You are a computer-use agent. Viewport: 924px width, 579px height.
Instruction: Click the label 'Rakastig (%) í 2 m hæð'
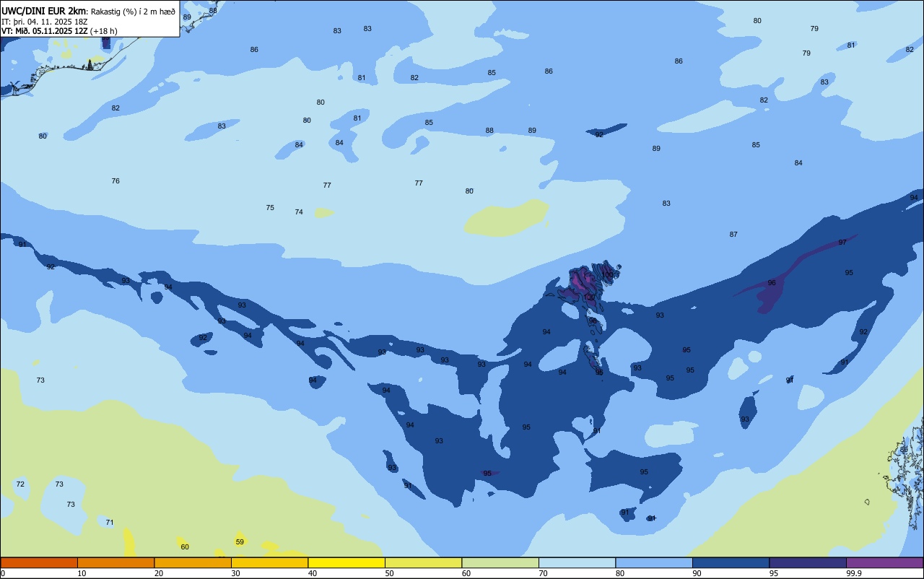pyautogui.click(x=132, y=12)
